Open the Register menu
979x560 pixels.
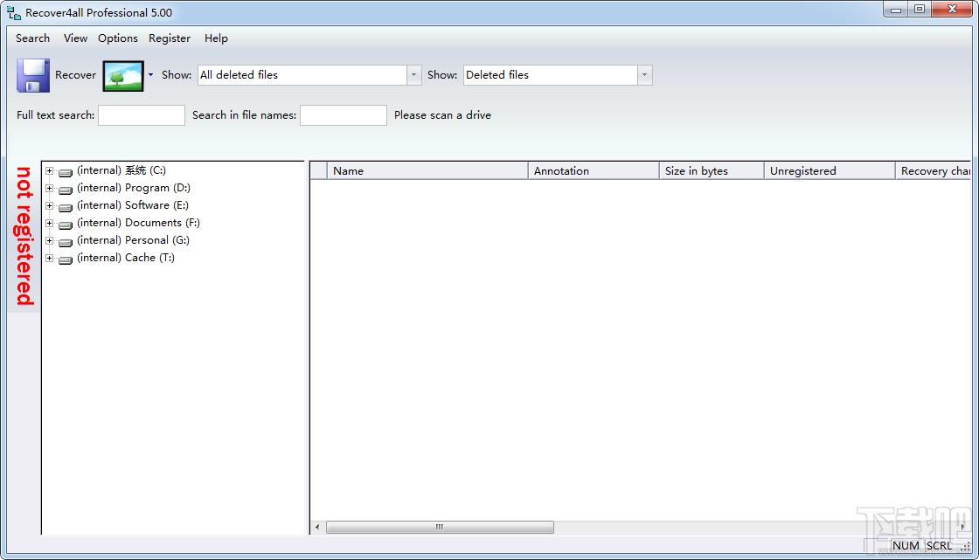(x=170, y=38)
